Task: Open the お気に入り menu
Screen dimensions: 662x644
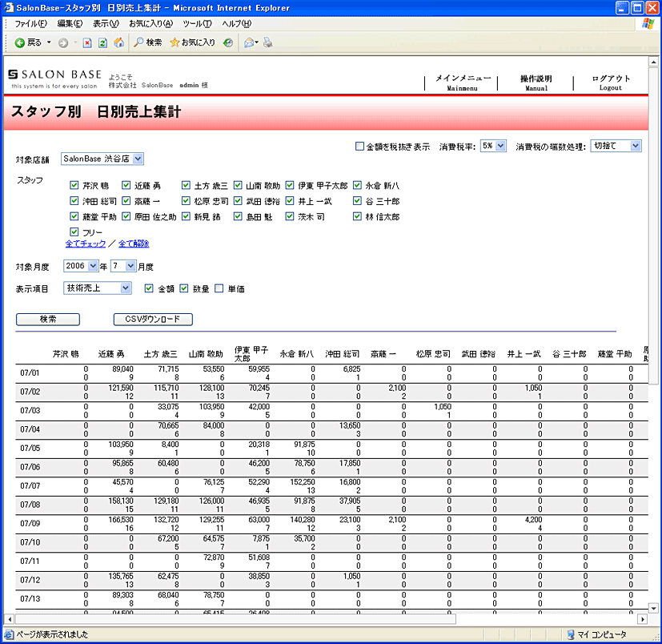Action: [150, 24]
